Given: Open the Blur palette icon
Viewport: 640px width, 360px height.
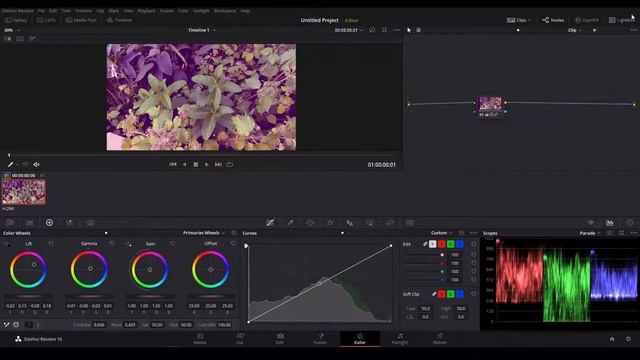Looking at the screenshot, I should click(350, 222).
